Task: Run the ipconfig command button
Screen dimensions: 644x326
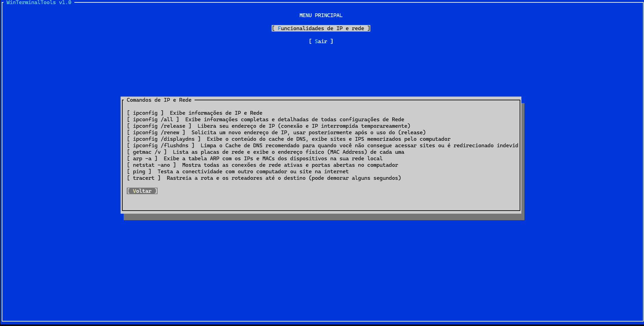Action: point(145,113)
